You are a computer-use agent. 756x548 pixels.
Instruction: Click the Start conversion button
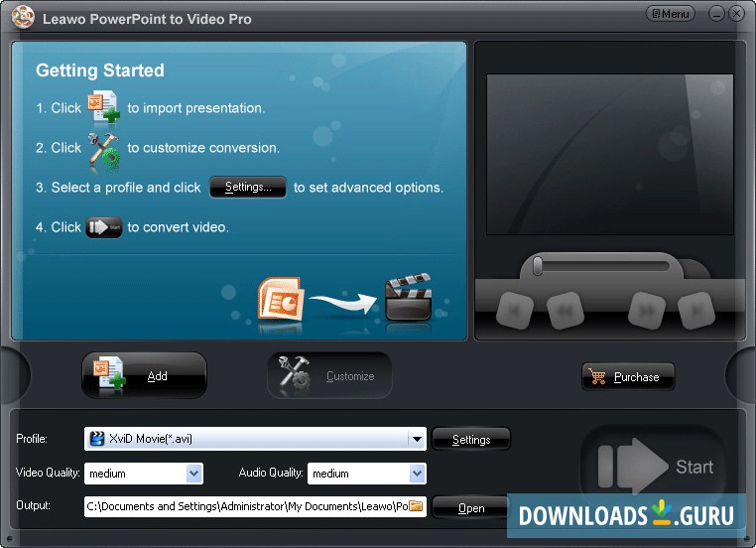(654, 466)
